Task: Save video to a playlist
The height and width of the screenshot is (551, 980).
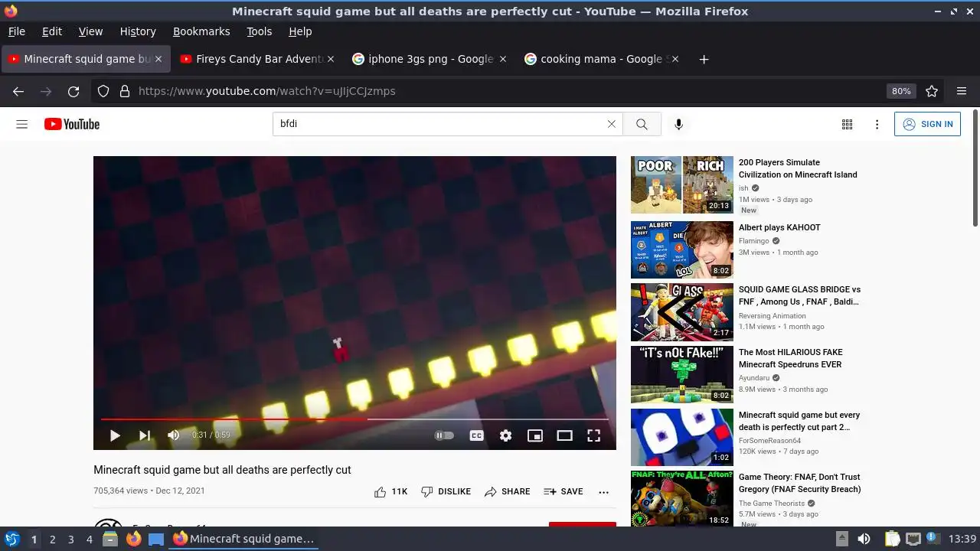Action: coord(563,491)
